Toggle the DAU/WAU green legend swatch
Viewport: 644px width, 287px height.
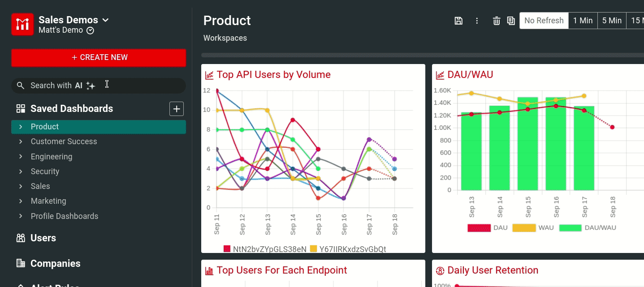[x=570, y=228]
